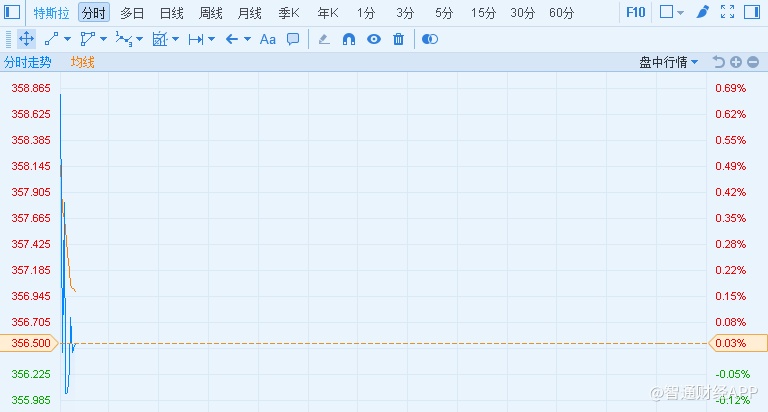
Task: Toggle the right sidebar panel icon
Action: click(x=752, y=12)
